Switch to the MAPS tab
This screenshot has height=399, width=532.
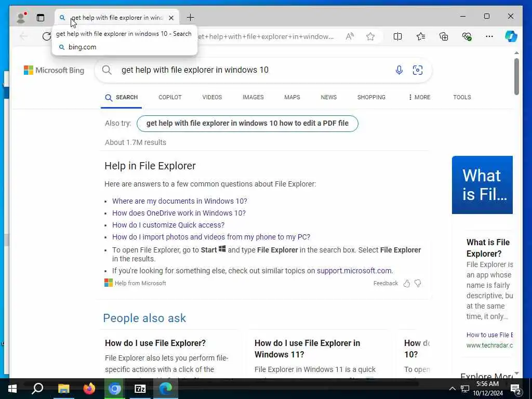tap(292, 97)
